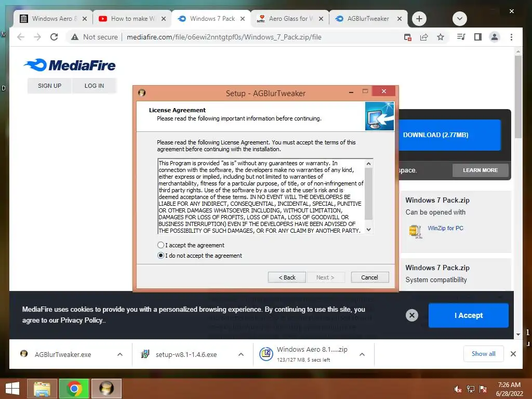Click the Not secure warning icon
The image size is (532, 399).
[75, 37]
